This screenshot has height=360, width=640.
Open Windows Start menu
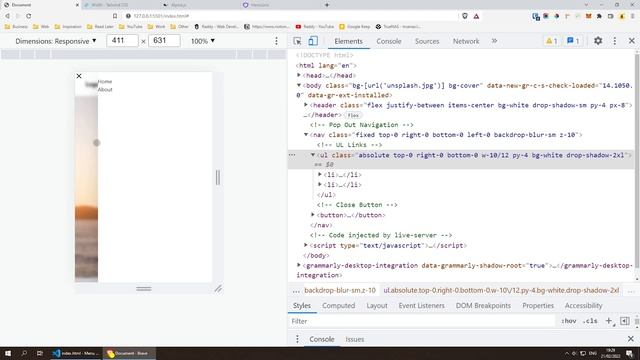coord(8,353)
